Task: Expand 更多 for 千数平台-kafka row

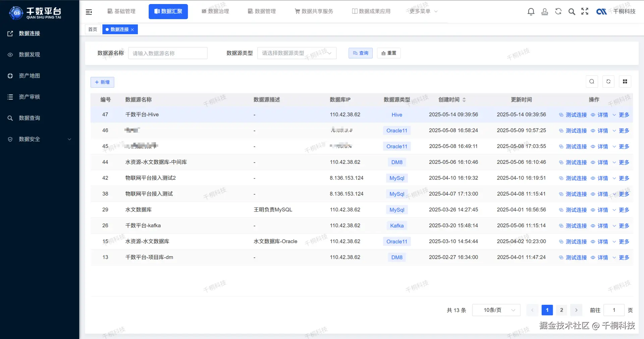Action: [621, 226]
